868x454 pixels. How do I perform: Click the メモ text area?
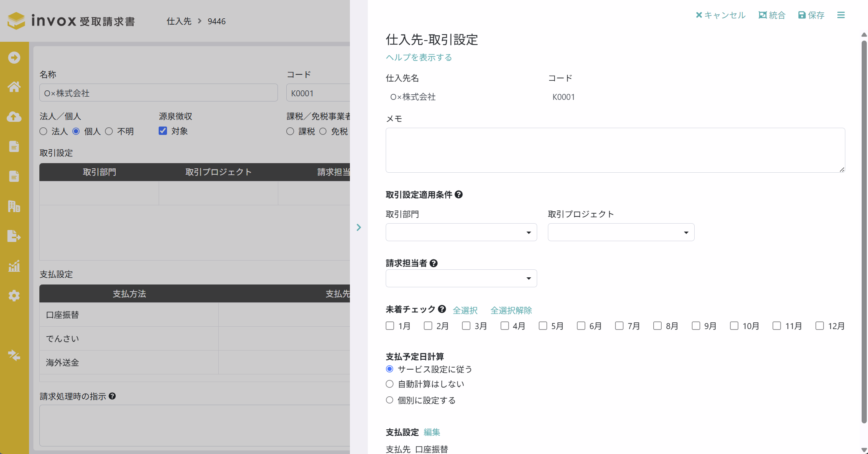pos(615,150)
